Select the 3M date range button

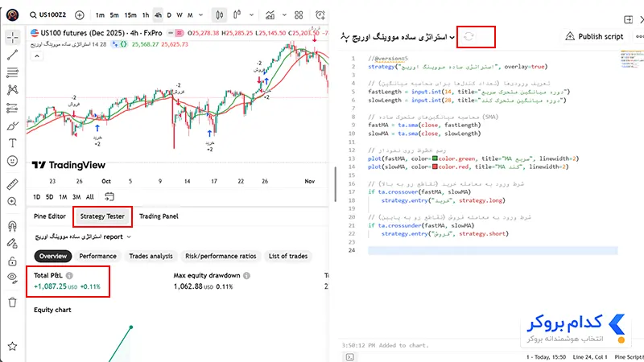tap(76, 197)
